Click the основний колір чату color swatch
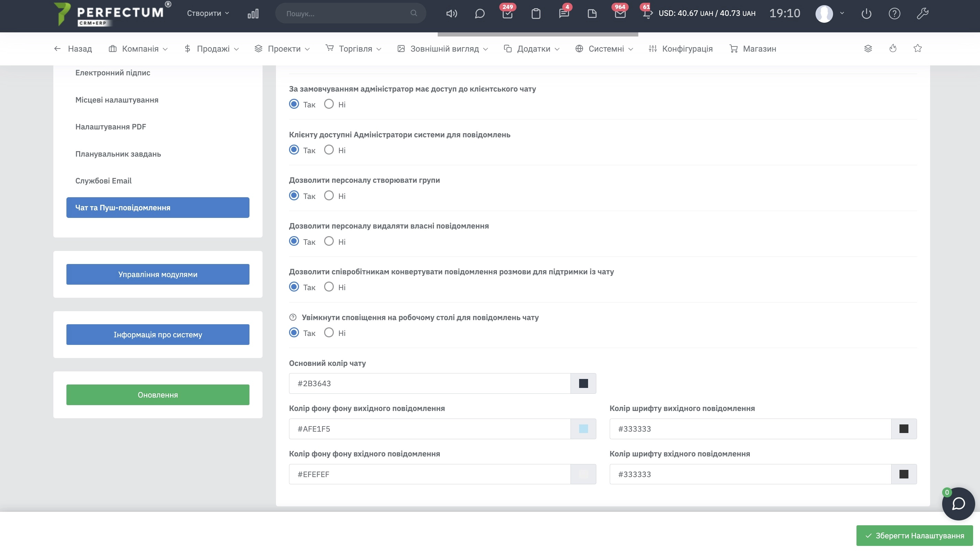Image resolution: width=980 pixels, height=559 pixels. click(x=583, y=383)
